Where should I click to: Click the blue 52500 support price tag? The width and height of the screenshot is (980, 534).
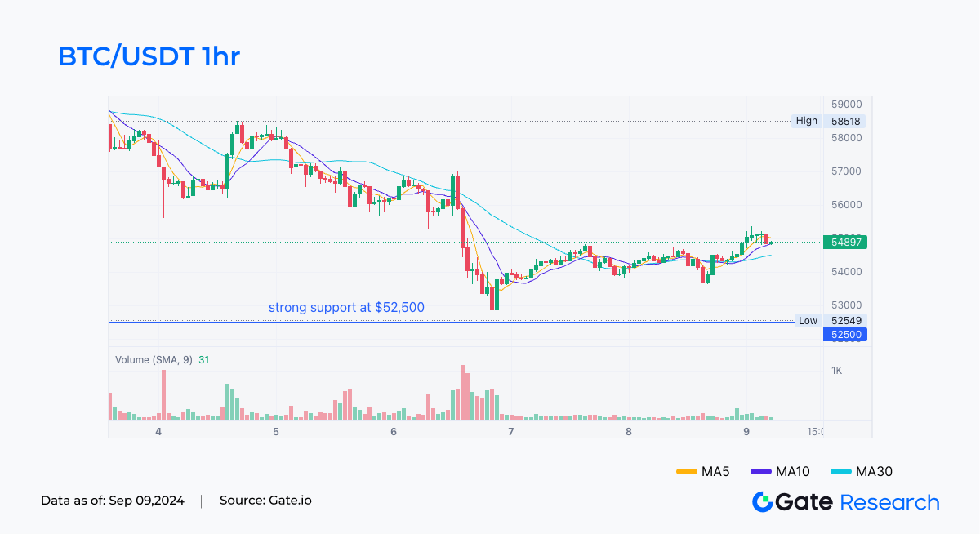(844, 334)
